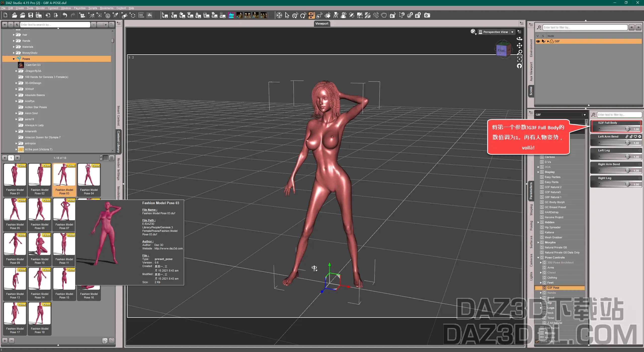Open the Amazon Queen for Olympia 7 folder
This screenshot has width=644, height=352.
click(43, 137)
